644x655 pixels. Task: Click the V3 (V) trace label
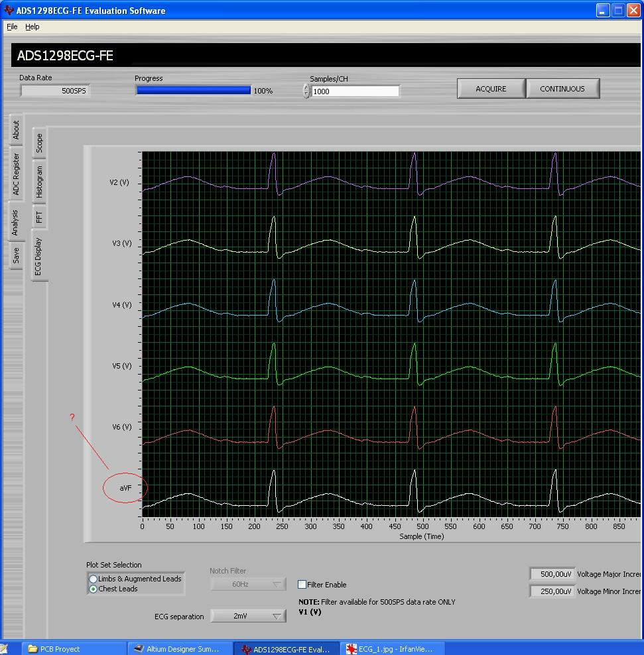click(x=121, y=243)
